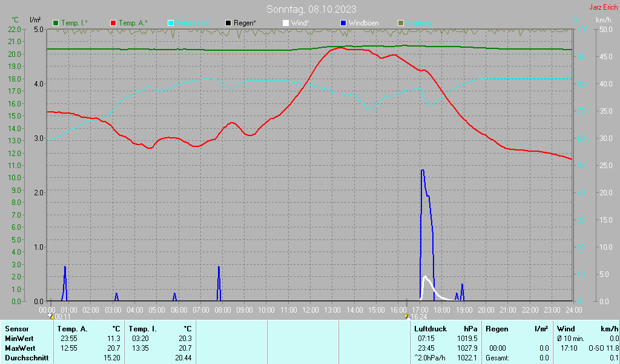This screenshot has height=364, width=620.
Task: Click the '15.20' average outdoor temperature value
Action: tap(112, 358)
